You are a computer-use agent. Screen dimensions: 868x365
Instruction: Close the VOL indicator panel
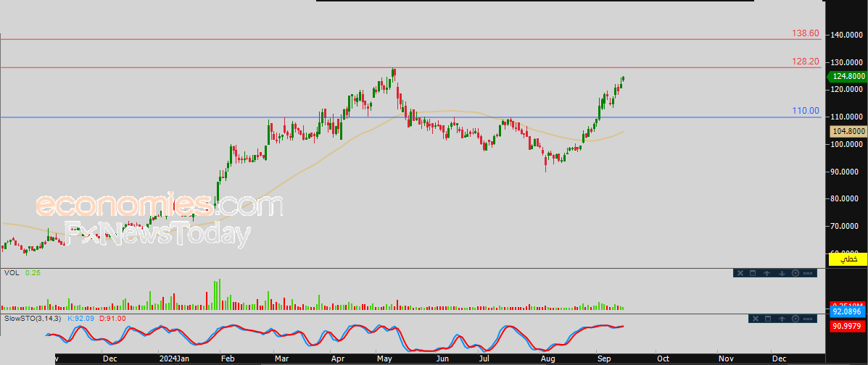coord(740,273)
